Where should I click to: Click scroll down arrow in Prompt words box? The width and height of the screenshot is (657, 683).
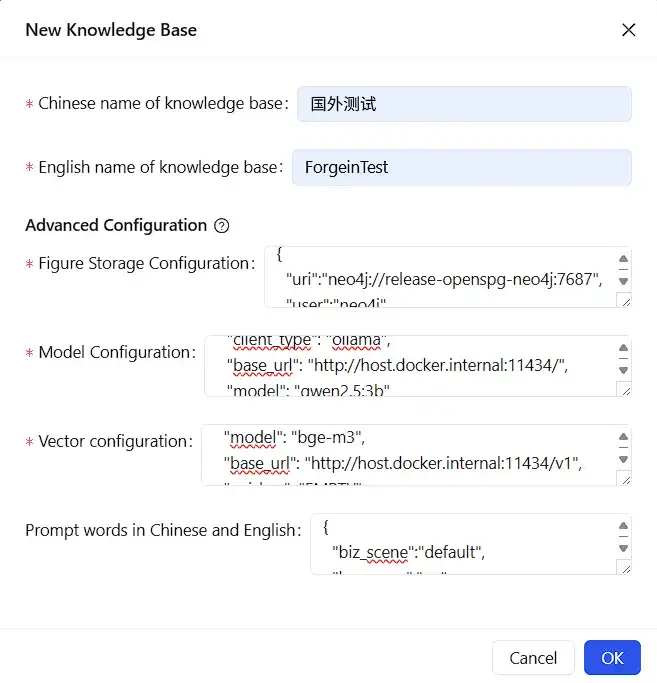623,548
